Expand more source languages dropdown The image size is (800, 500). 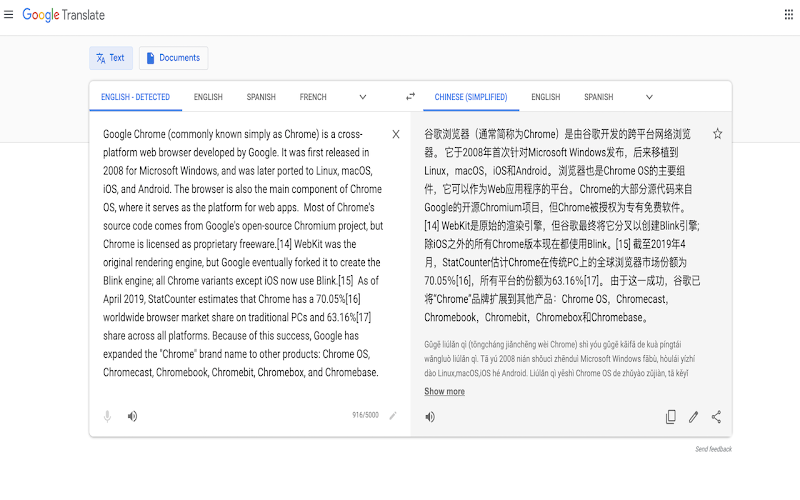(x=363, y=97)
